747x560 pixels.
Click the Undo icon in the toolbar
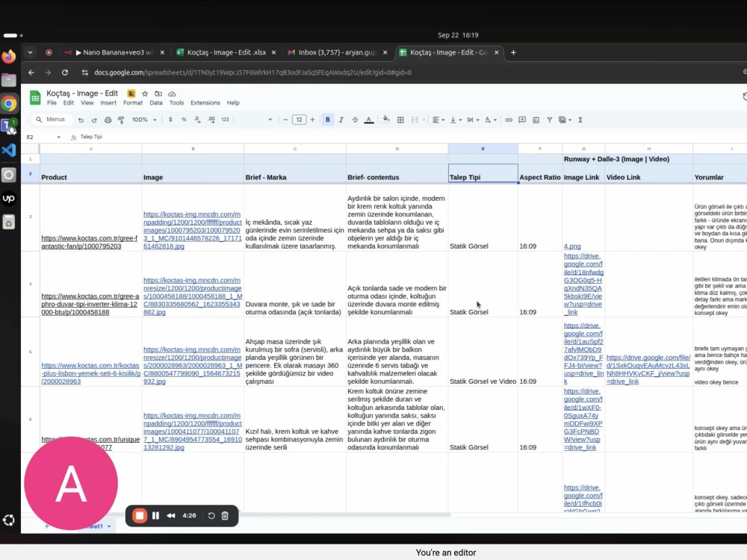tap(81, 120)
